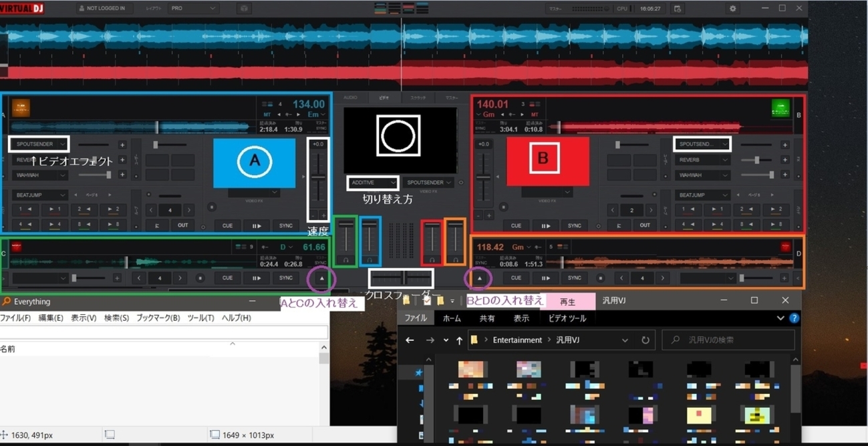
Task: Open 検索(S) menu in Everything
Action: (x=116, y=318)
